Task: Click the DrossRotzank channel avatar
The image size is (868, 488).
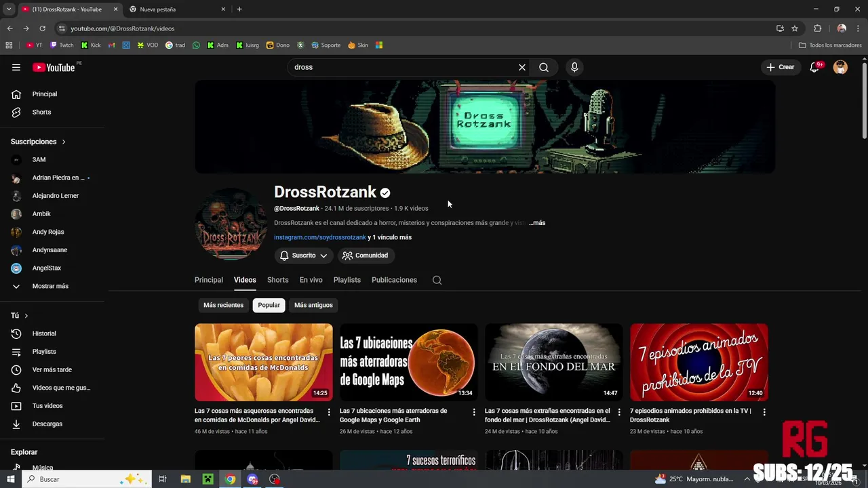Action: 231,224
